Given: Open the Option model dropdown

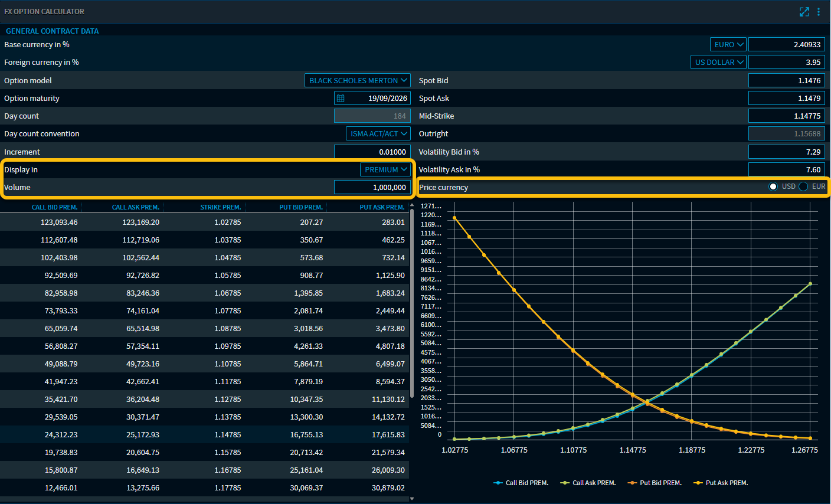Looking at the screenshot, I should tap(357, 80).
